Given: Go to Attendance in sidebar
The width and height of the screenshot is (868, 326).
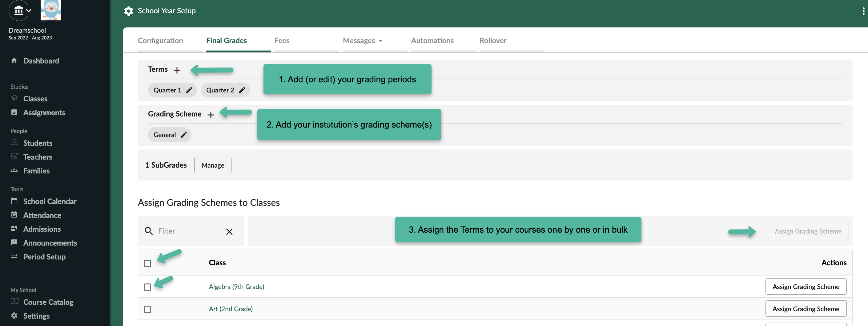Looking at the screenshot, I should (x=42, y=215).
